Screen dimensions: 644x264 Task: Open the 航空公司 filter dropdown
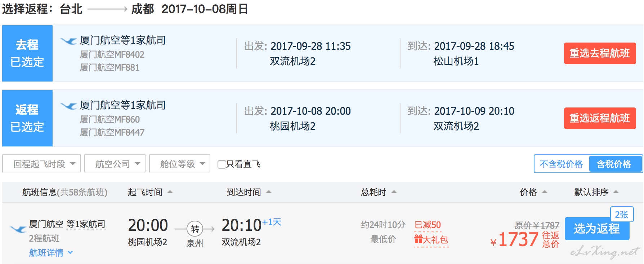(x=115, y=164)
